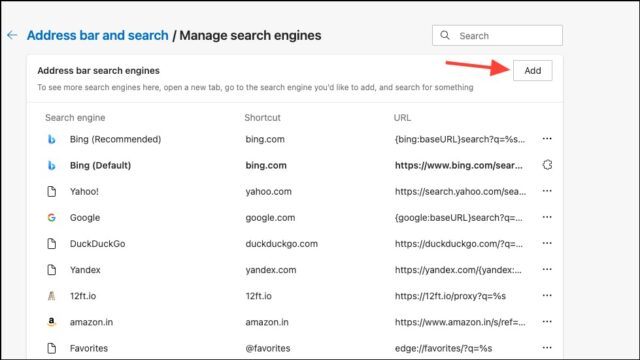This screenshot has height=360, width=640.
Task: Click the 'Shortcut' column header
Action: click(x=262, y=118)
